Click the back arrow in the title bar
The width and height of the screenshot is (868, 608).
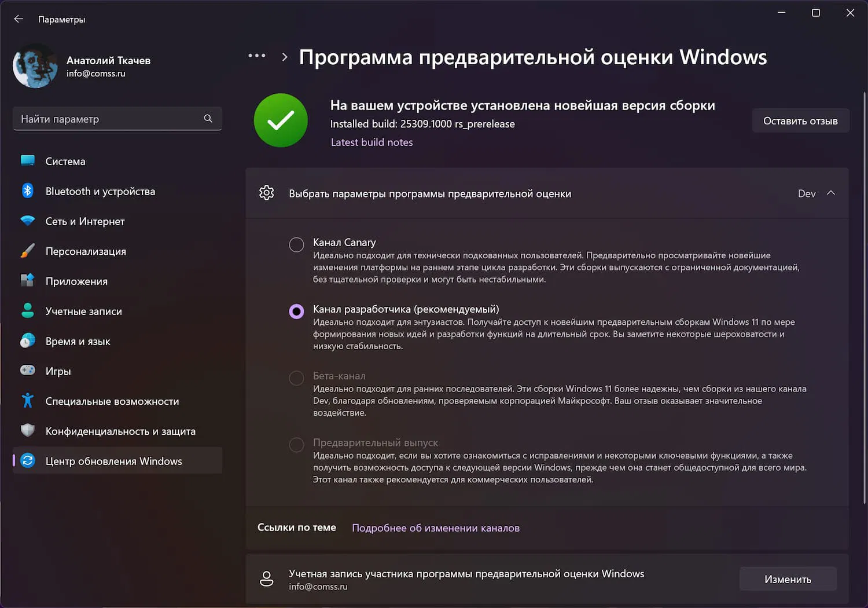[x=19, y=19]
